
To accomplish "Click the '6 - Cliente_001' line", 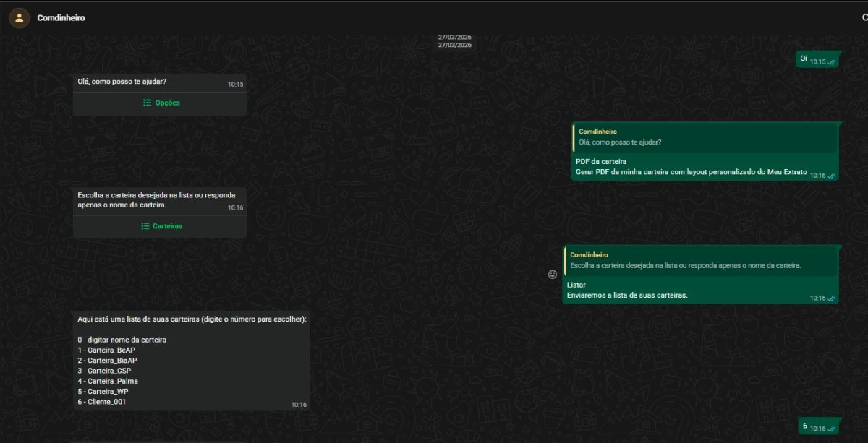I will 101,402.
